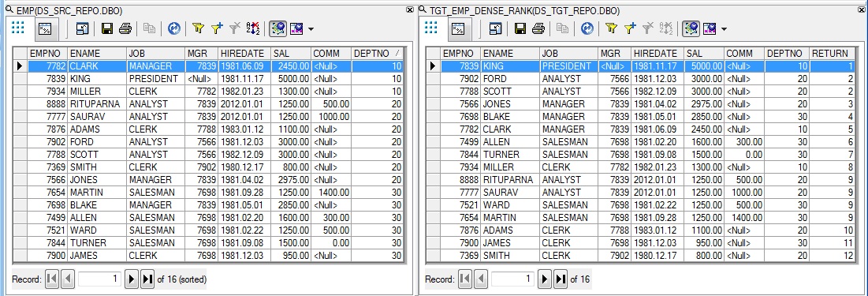Click RITUPARNA cell in EMP table

[97, 103]
